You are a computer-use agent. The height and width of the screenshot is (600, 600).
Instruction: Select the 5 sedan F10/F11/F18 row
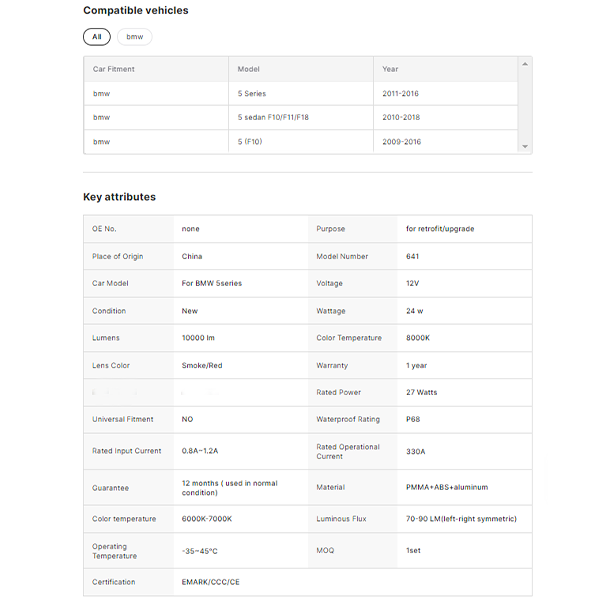[x=273, y=117]
